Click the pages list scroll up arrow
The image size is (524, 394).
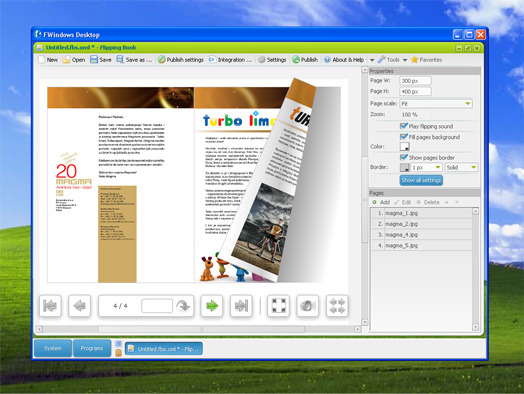(476, 211)
